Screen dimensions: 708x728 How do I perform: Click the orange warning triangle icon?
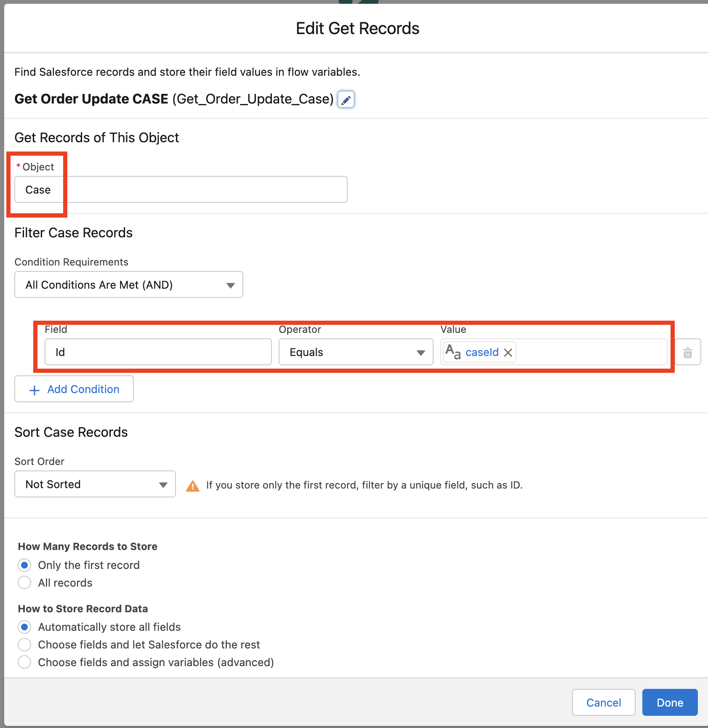[x=193, y=486]
